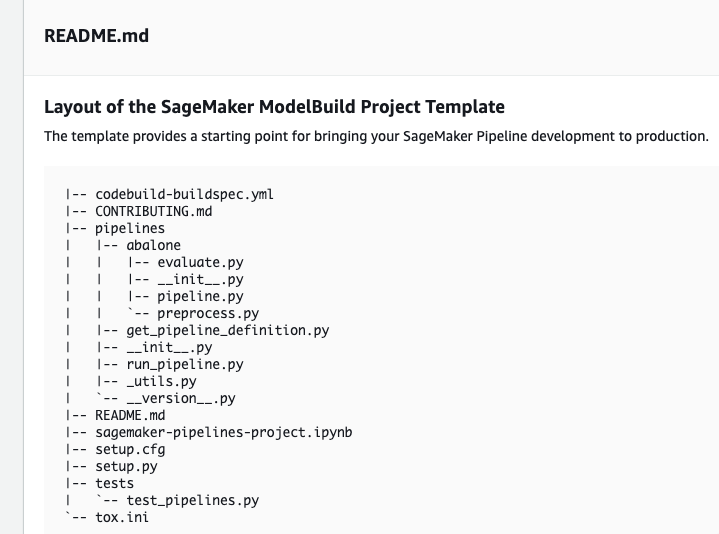The height and width of the screenshot is (534, 719).
Task: Click tox.ini at the tree bottom
Action: (122, 517)
